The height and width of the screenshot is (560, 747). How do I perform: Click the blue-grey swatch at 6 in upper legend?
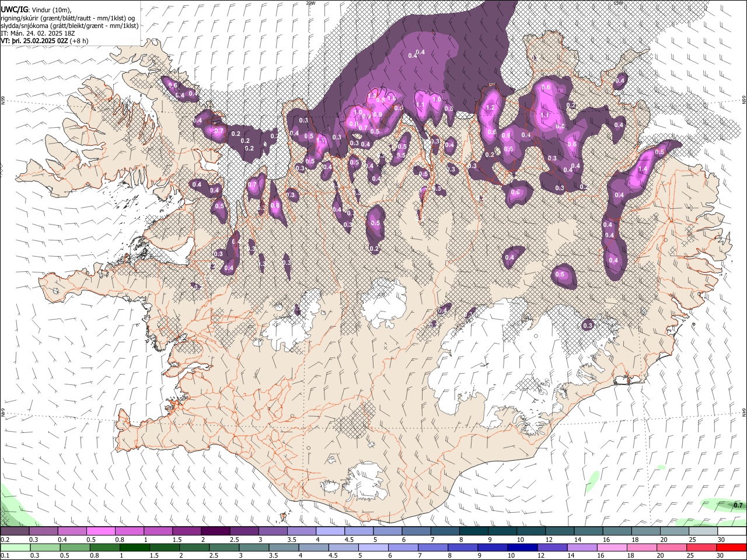(x=417, y=531)
